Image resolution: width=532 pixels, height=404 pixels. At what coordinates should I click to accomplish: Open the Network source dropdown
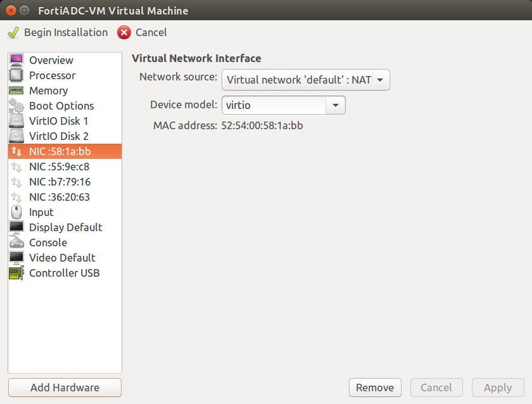point(305,80)
